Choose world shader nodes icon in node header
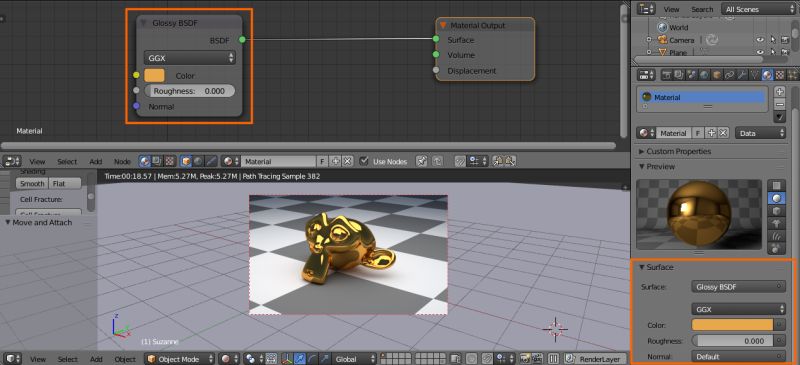 point(198,161)
